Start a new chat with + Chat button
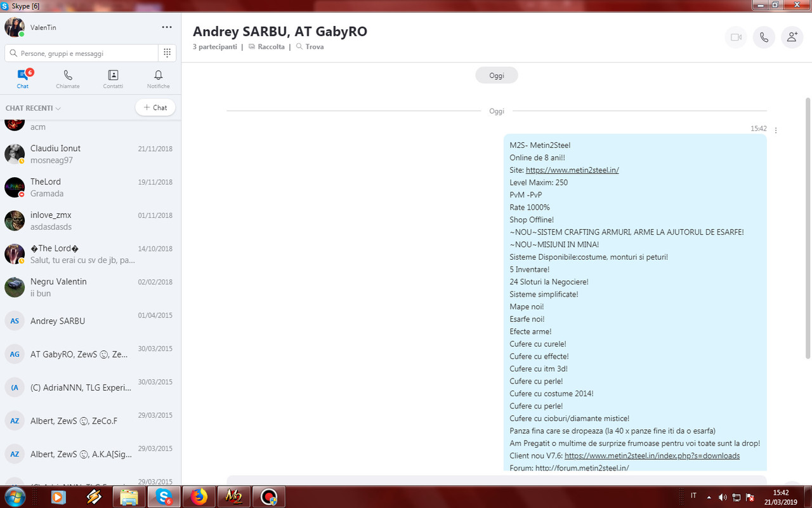Image resolution: width=812 pixels, height=508 pixels. pyautogui.click(x=155, y=107)
